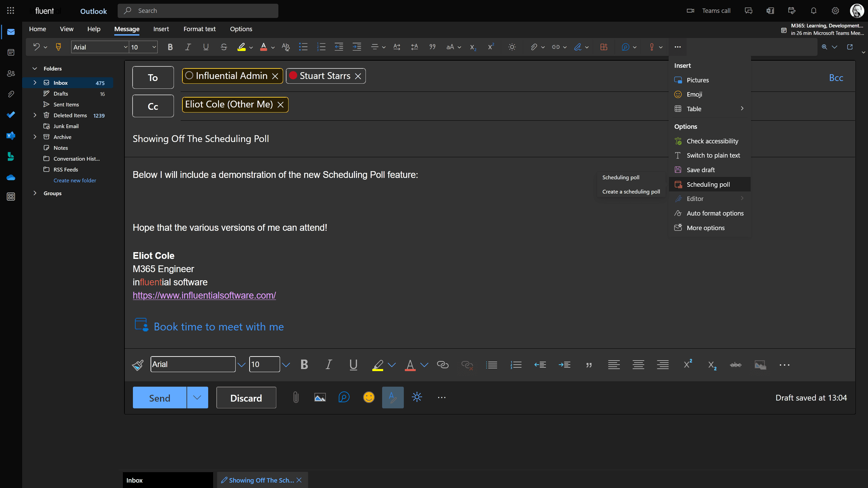Viewport: 868px width, 488px height.
Task: Click the To recipients button
Action: coord(153,78)
